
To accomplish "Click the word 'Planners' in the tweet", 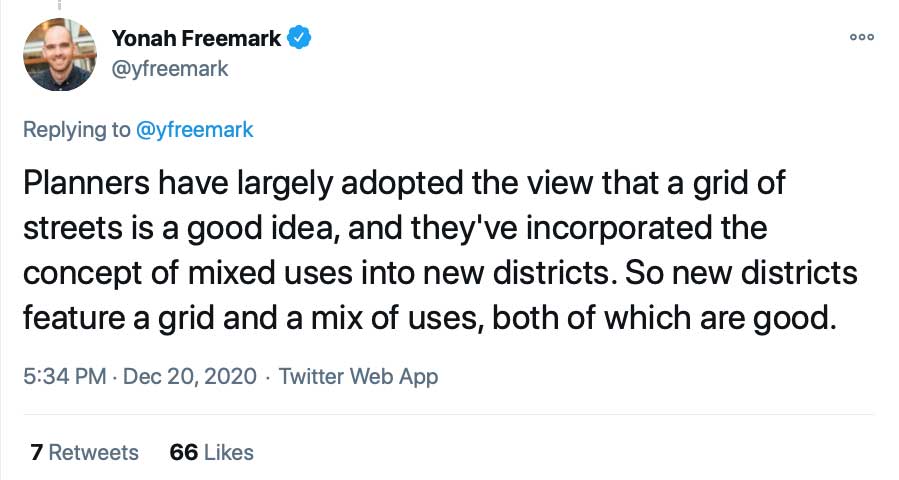I will tap(87, 183).
